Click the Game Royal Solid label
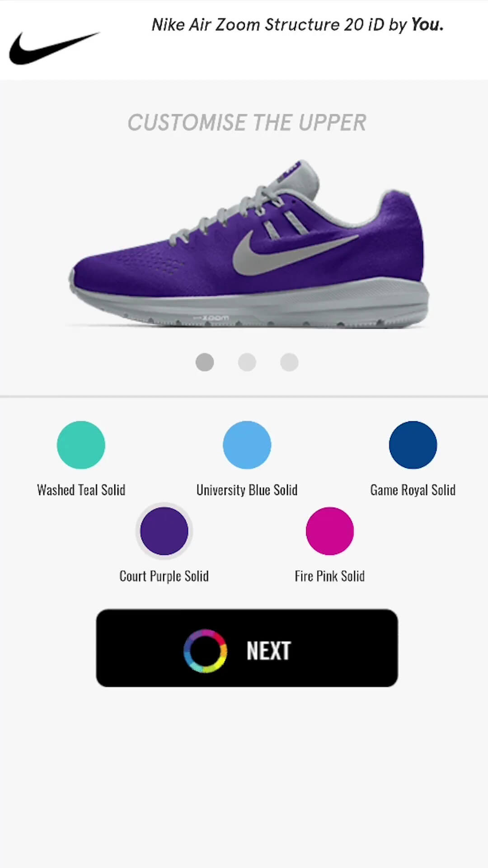The width and height of the screenshot is (488, 868). click(413, 490)
